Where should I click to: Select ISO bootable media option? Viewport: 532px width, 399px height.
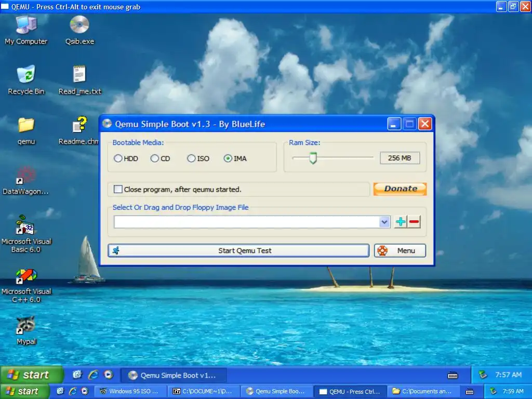tap(198, 158)
